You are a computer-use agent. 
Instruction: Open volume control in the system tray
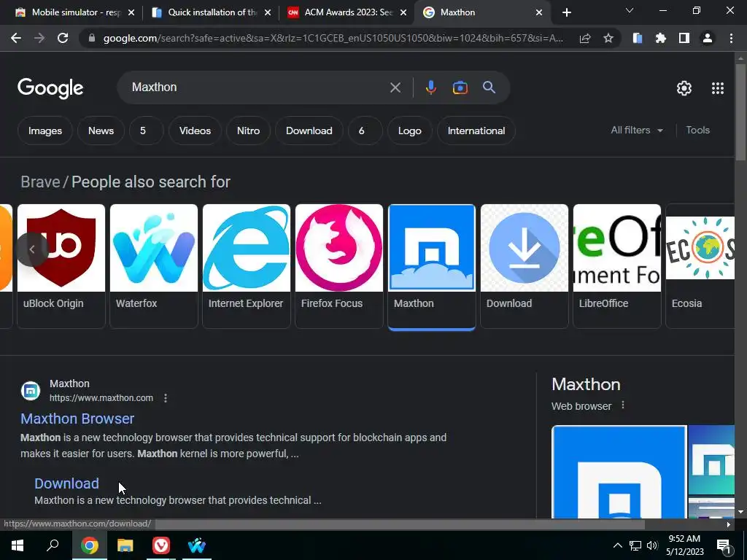click(652, 545)
